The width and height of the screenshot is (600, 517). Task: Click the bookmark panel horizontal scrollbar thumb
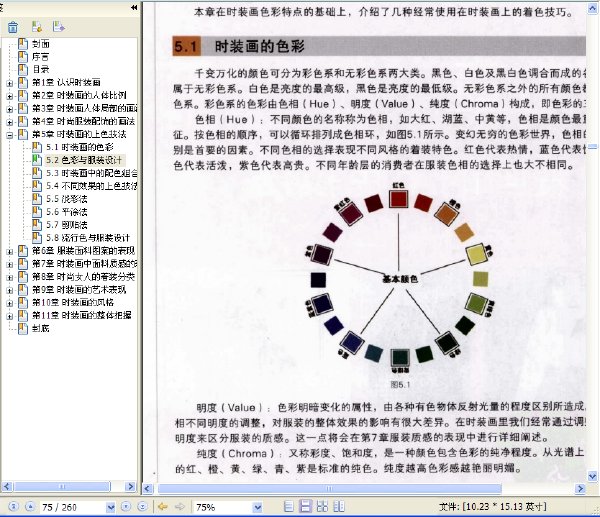pos(62,487)
